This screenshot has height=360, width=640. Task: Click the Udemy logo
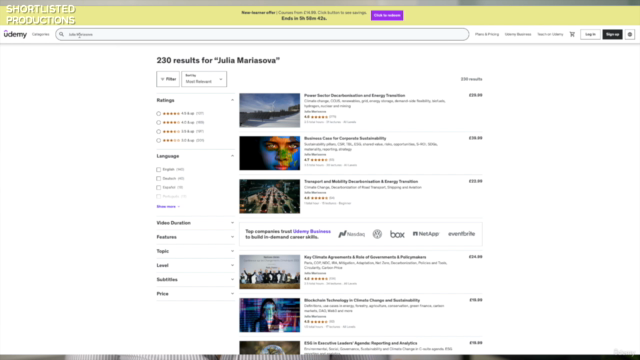pos(16,34)
